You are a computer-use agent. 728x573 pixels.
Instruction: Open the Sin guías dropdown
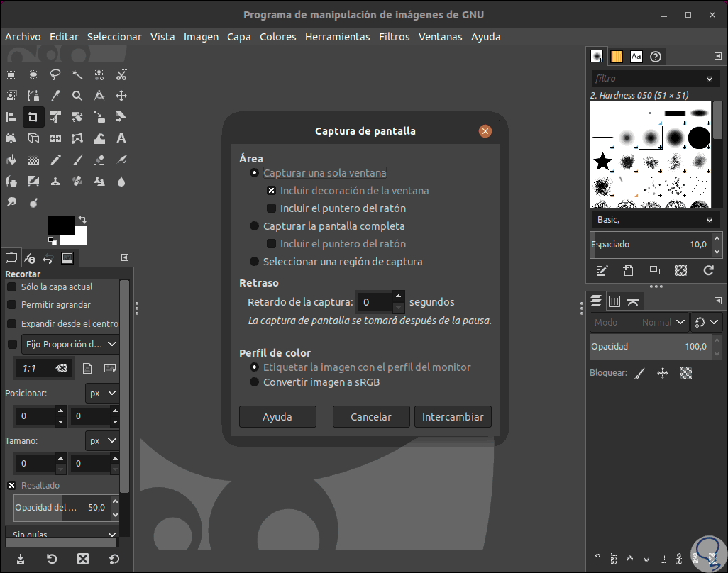click(62, 533)
